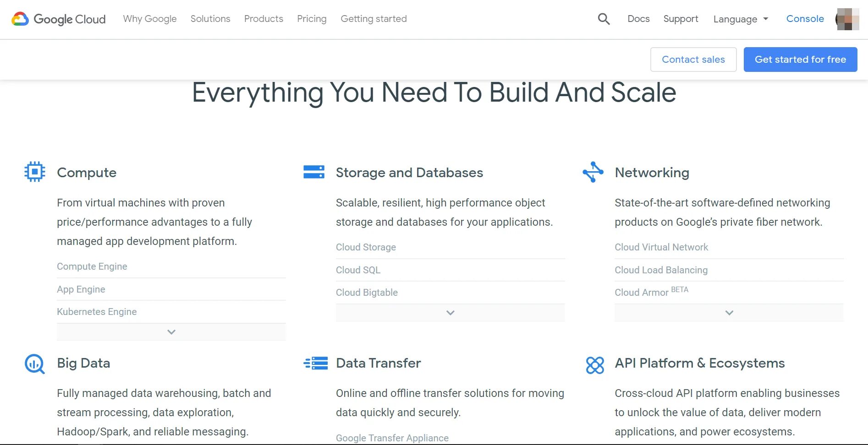Image resolution: width=868 pixels, height=445 pixels.
Task: Go to the Console
Action: (805, 19)
